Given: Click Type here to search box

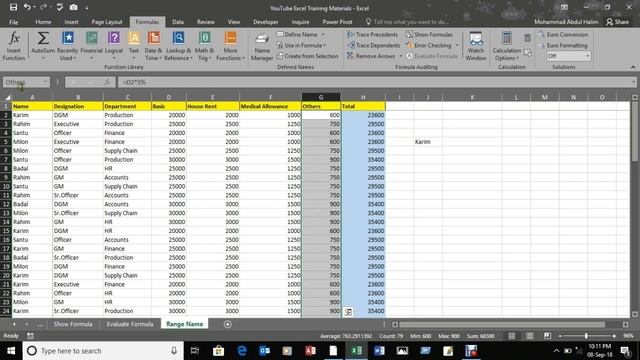Looking at the screenshot, I should click(102, 351).
